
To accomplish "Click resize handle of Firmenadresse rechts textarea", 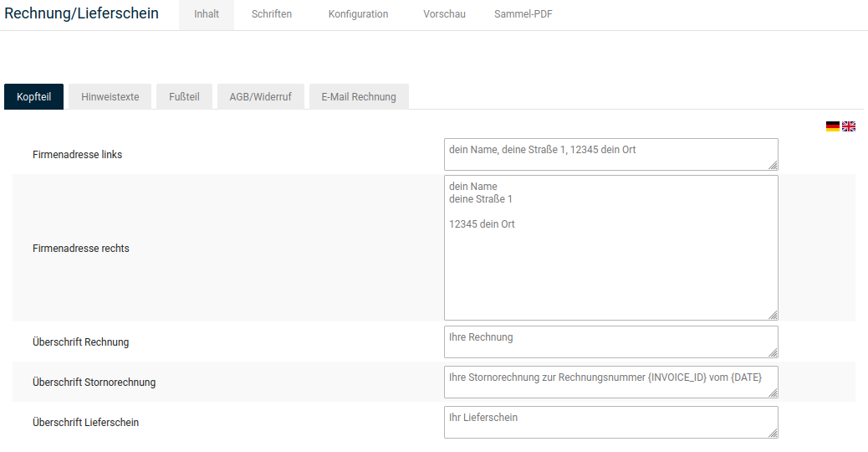I will (x=773, y=315).
